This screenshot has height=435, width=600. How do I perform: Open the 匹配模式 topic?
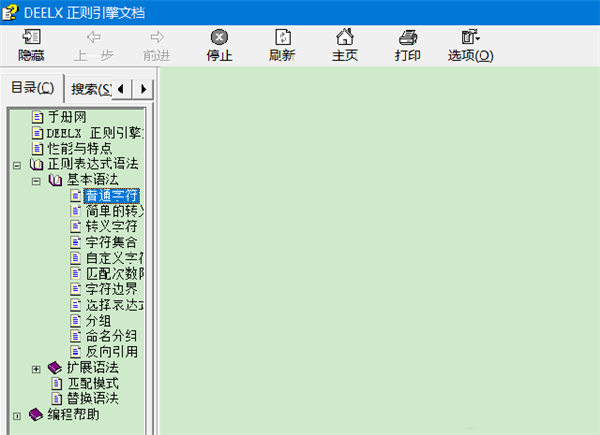93,383
